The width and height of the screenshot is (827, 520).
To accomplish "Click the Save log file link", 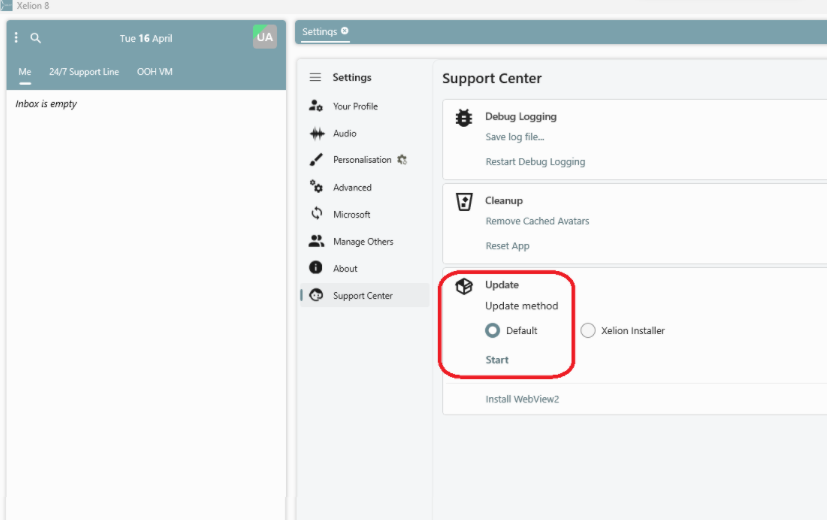I will (515, 137).
